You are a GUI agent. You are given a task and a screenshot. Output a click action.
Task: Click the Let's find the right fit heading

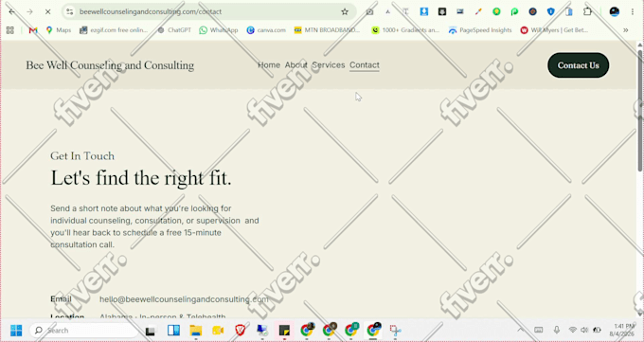point(141,178)
